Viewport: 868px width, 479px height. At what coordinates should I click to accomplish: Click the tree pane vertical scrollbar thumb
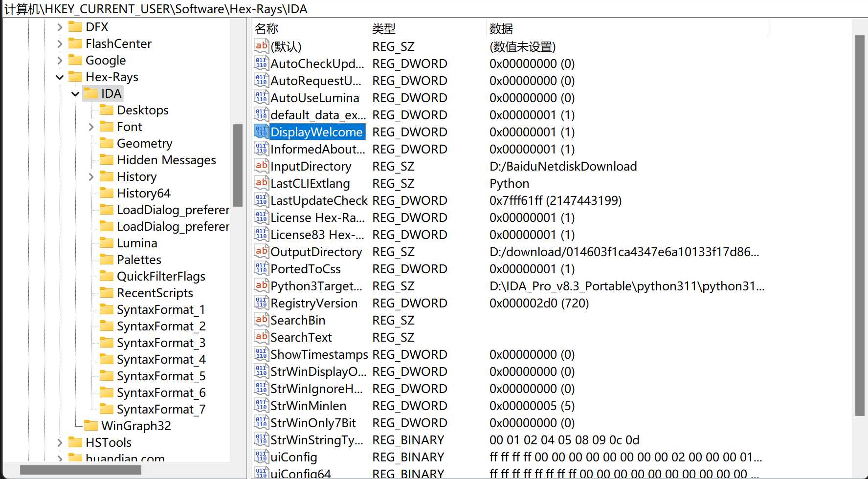pyautogui.click(x=238, y=165)
